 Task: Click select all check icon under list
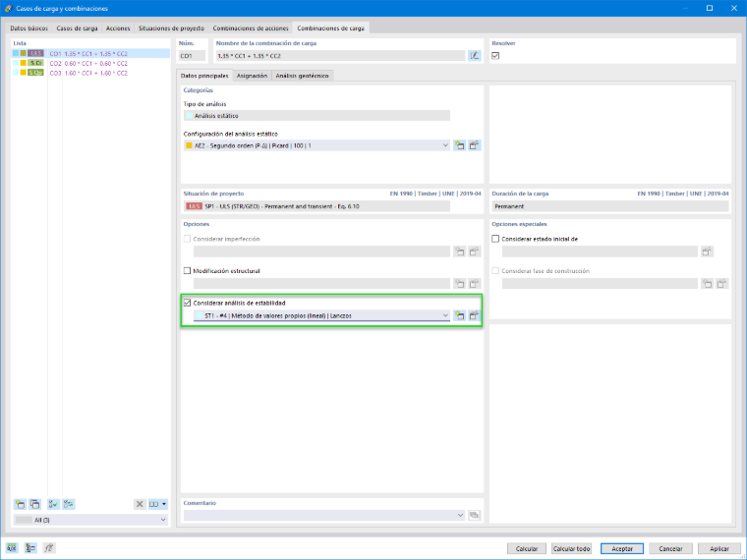53,504
